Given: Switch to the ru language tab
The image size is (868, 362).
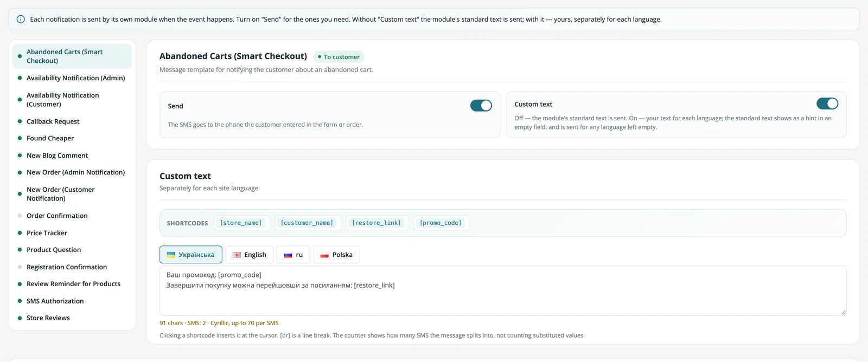Looking at the screenshot, I should pos(293,255).
